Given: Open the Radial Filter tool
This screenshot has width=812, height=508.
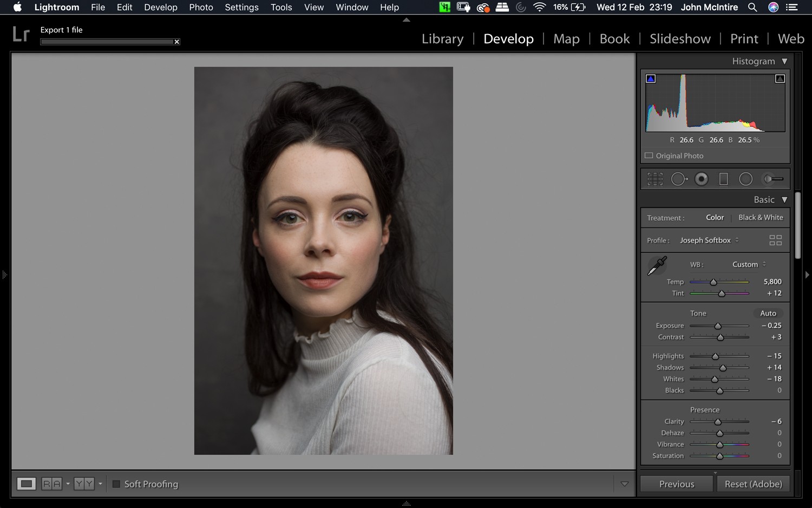Looking at the screenshot, I should (x=746, y=179).
